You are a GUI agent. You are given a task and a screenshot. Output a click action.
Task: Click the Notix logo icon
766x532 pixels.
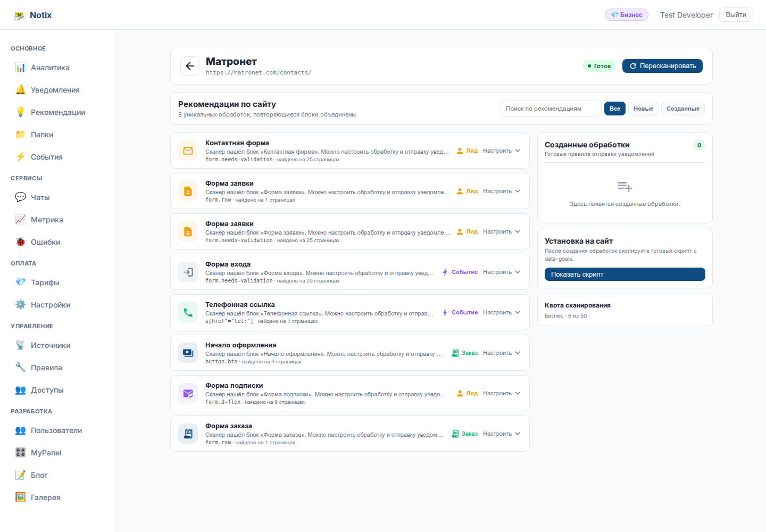pos(19,15)
